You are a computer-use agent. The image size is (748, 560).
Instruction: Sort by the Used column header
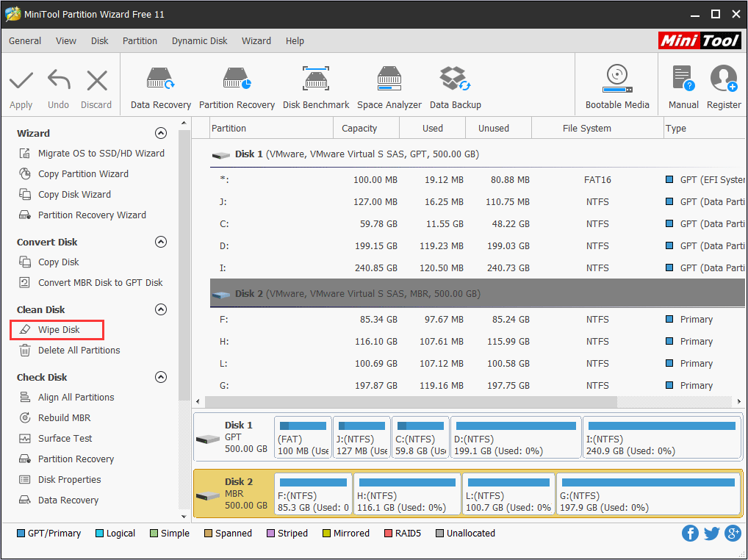(432, 129)
